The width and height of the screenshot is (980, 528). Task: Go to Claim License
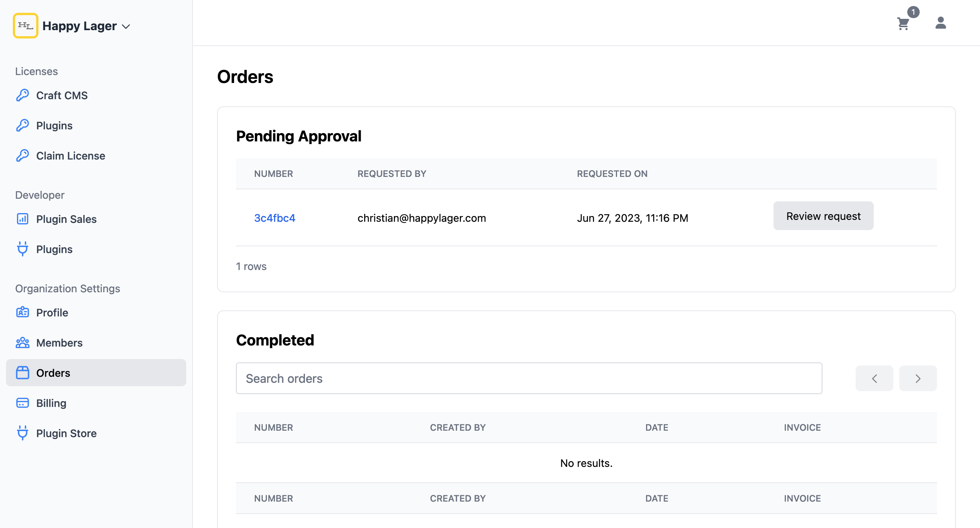[x=96, y=155]
